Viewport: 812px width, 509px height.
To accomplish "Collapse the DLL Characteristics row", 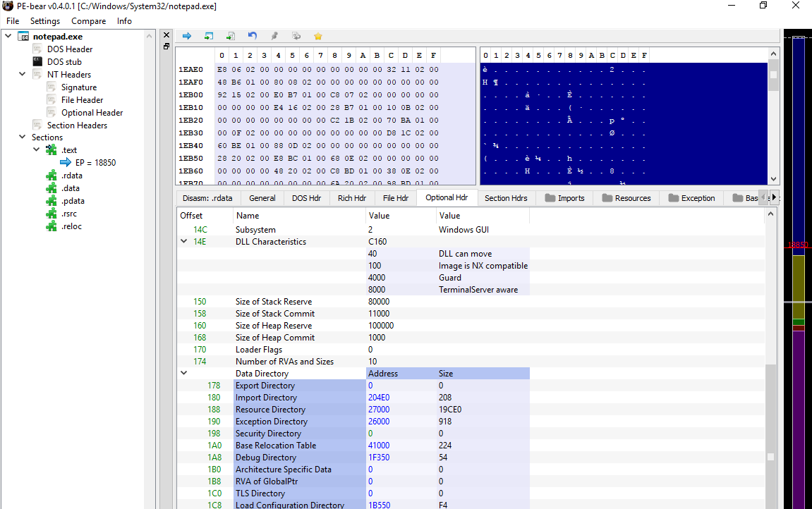I will point(184,242).
